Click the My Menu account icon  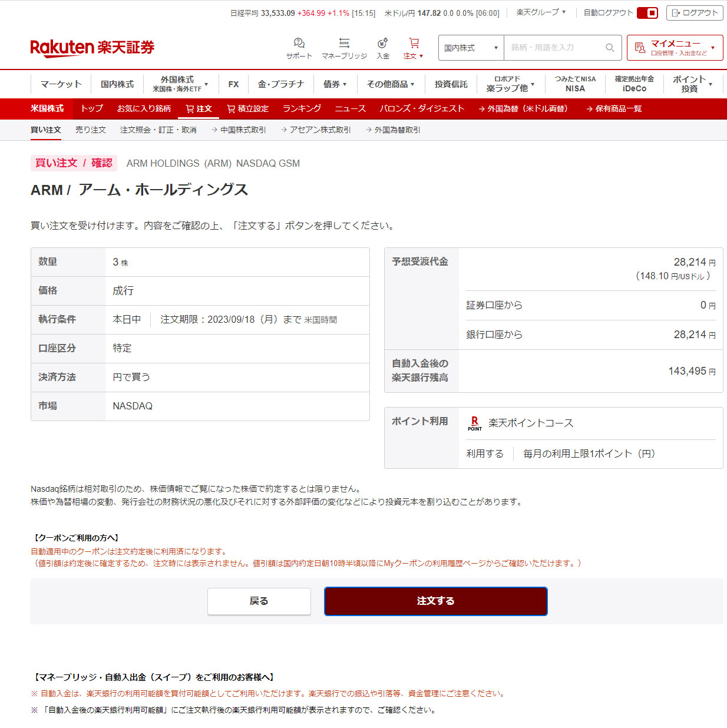coord(640,48)
